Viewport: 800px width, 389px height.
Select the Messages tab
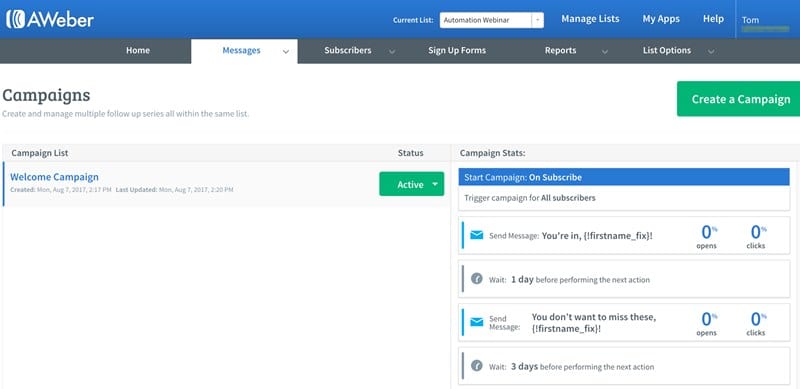241,51
